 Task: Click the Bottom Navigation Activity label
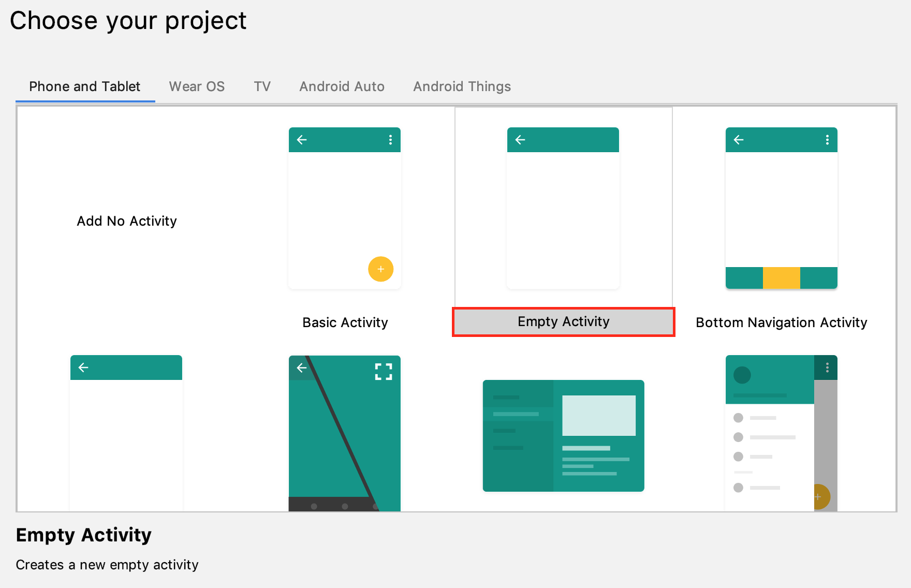click(782, 322)
